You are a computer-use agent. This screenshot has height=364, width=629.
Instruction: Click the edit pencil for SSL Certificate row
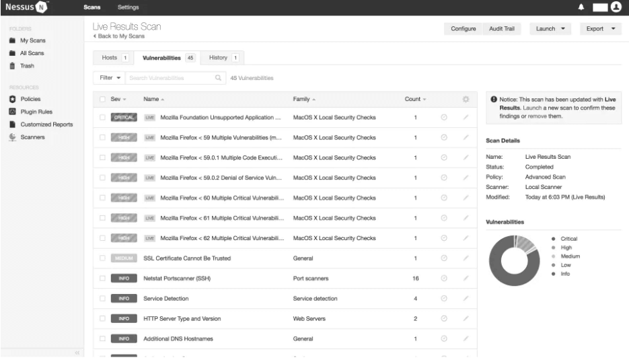coord(464,258)
